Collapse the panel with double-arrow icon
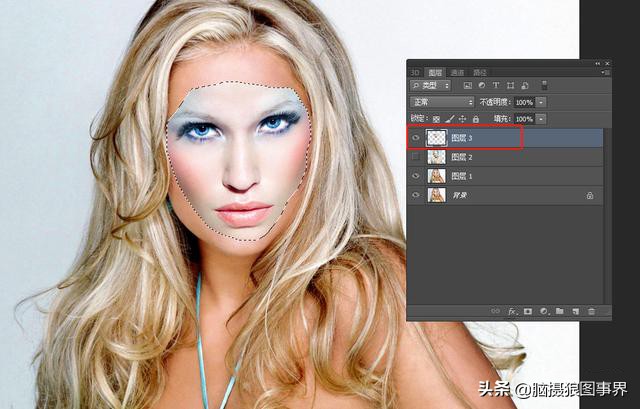 click(598, 64)
